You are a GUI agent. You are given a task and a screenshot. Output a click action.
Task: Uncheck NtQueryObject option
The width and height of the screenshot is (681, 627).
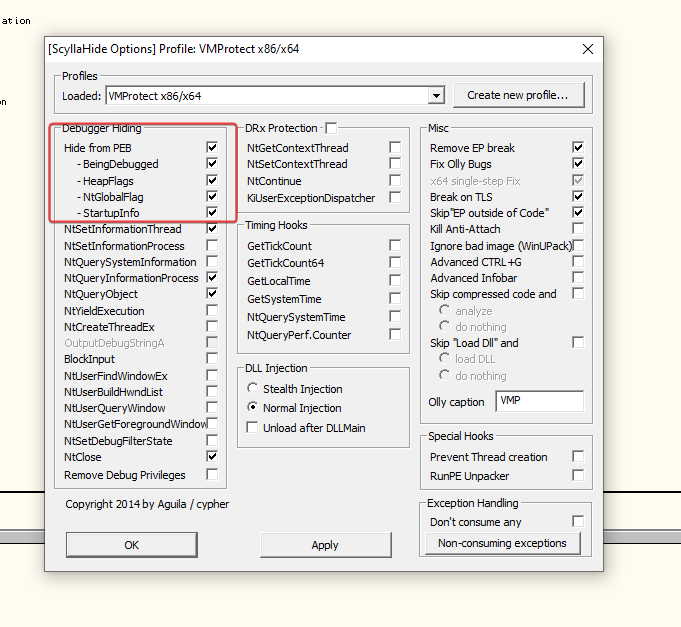pos(212,294)
